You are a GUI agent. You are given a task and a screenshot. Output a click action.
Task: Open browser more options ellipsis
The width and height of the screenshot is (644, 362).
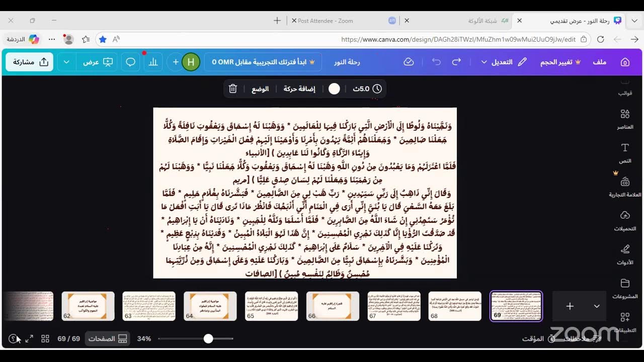(52, 39)
